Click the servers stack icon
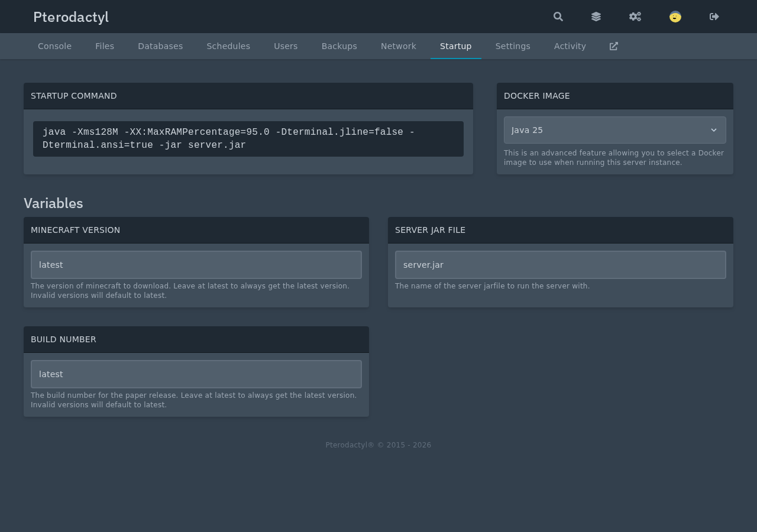This screenshot has height=532, width=757. click(x=596, y=17)
